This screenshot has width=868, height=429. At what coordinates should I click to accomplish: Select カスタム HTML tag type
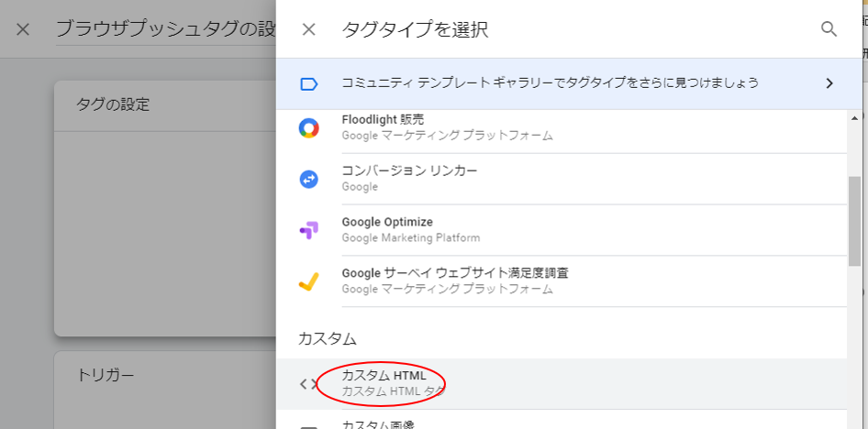(561, 384)
